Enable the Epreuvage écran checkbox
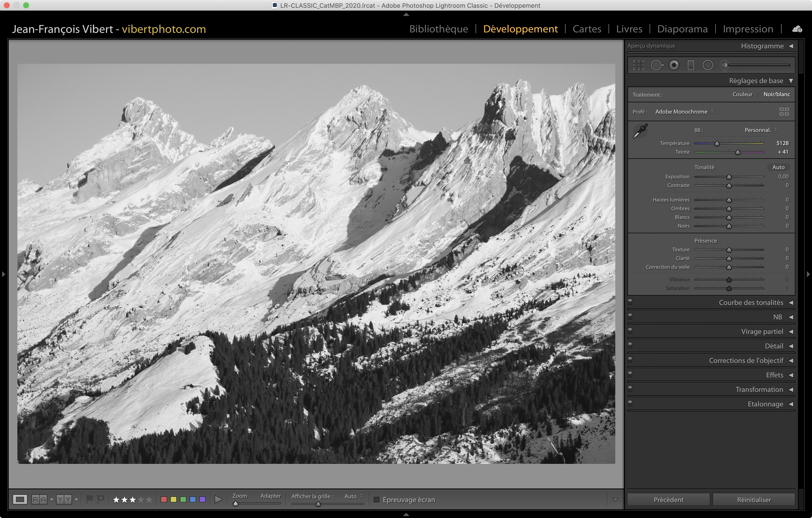The image size is (812, 518). pos(377,500)
